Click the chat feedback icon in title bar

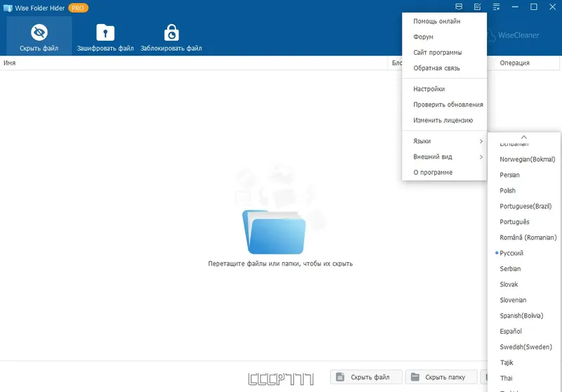tap(459, 7)
